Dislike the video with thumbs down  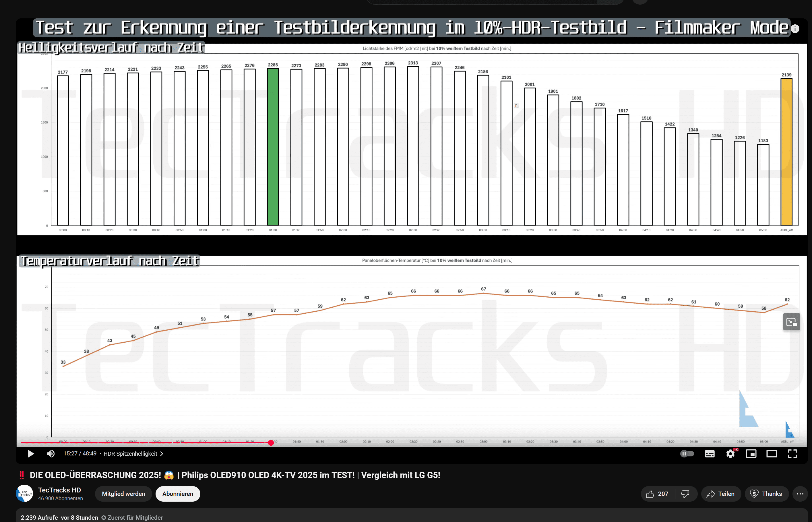685,494
